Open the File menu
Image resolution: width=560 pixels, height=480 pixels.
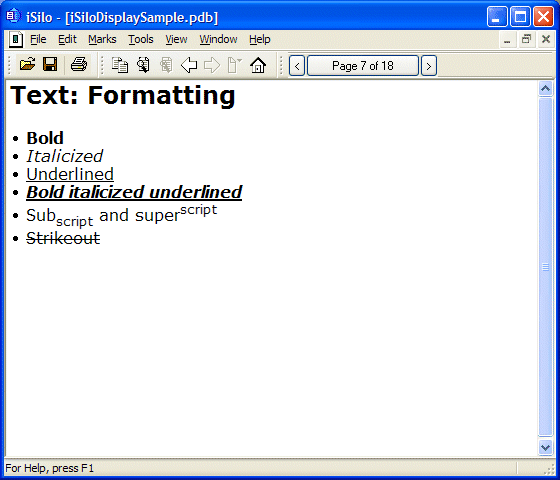click(38, 39)
